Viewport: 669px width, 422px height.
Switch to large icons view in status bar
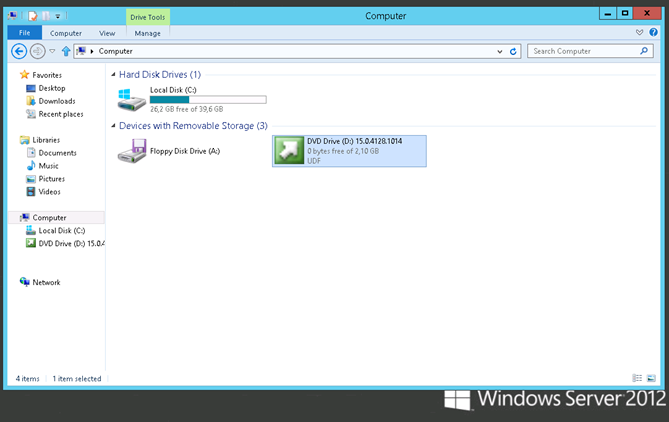pyautogui.click(x=651, y=378)
